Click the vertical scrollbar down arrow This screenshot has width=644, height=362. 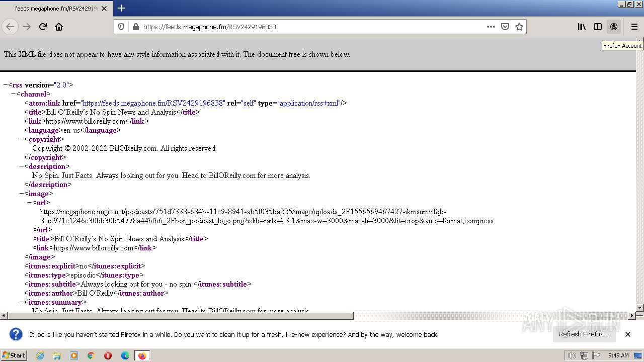click(x=640, y=307)
